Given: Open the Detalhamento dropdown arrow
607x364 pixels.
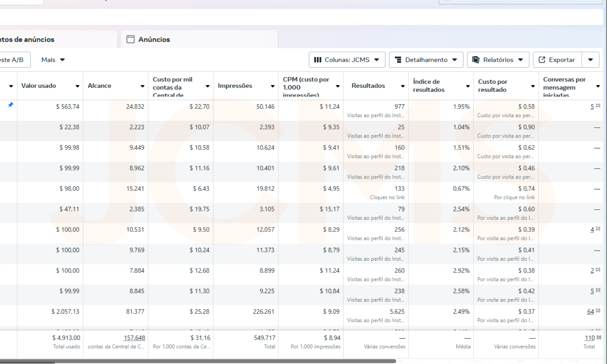Looking at the screenshot, I should [x=455, y=60].
